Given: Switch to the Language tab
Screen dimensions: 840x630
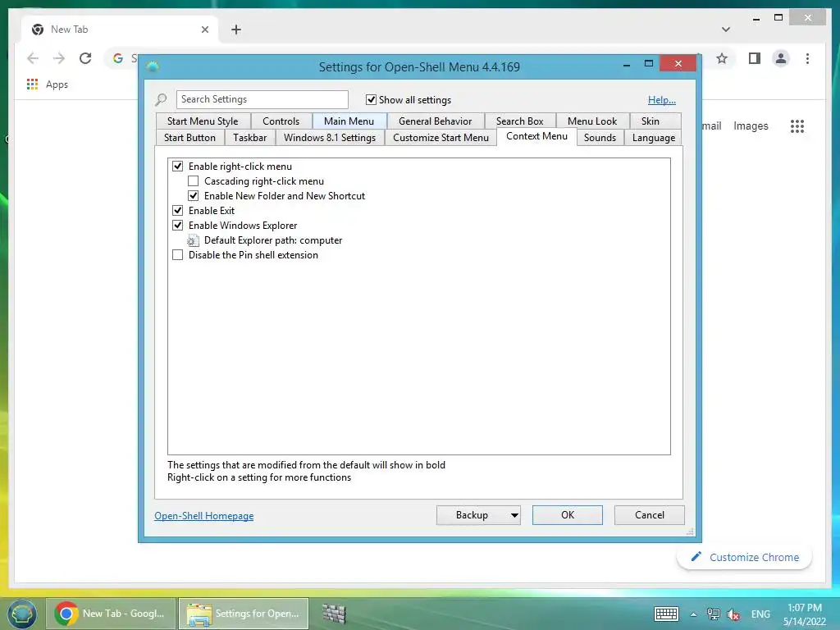Looking at the screenshot, I should tap(654, 138).
